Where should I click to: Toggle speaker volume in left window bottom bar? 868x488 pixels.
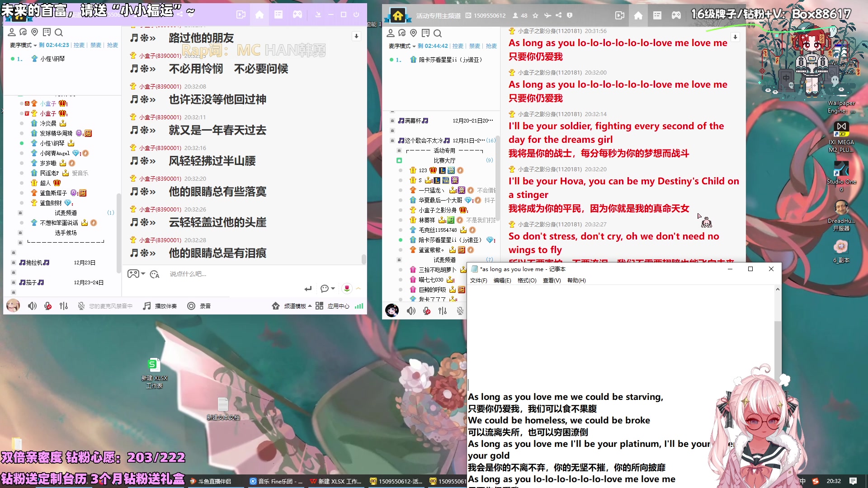(x=32, y=306)
